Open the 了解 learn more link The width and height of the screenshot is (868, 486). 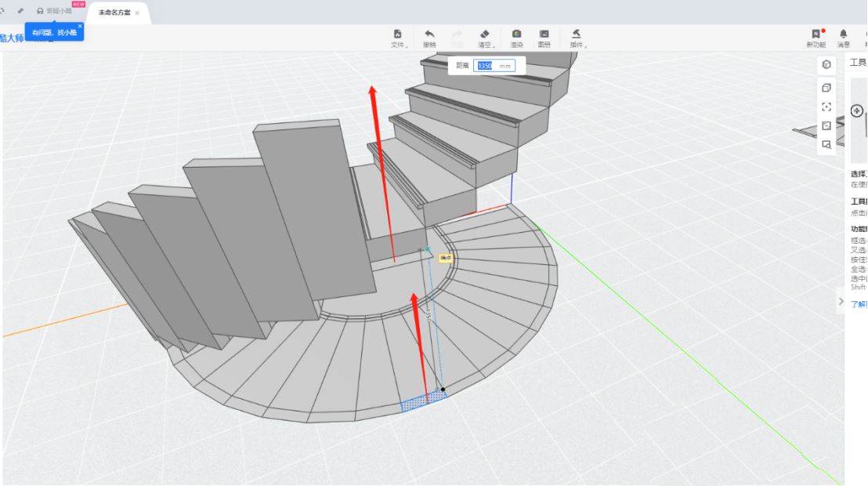click(x=859, y=304)
